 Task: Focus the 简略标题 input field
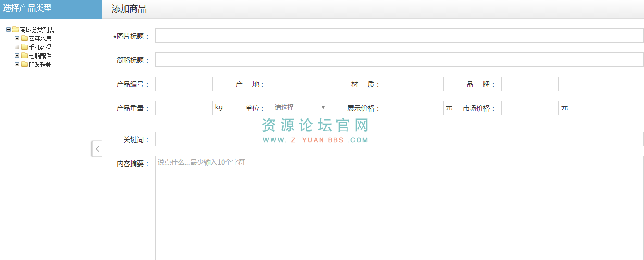click(x=399, y=60)
